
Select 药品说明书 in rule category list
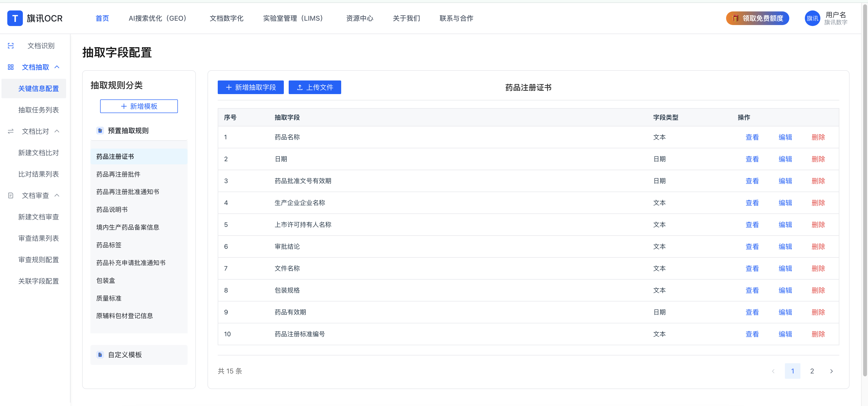point(112,209)
